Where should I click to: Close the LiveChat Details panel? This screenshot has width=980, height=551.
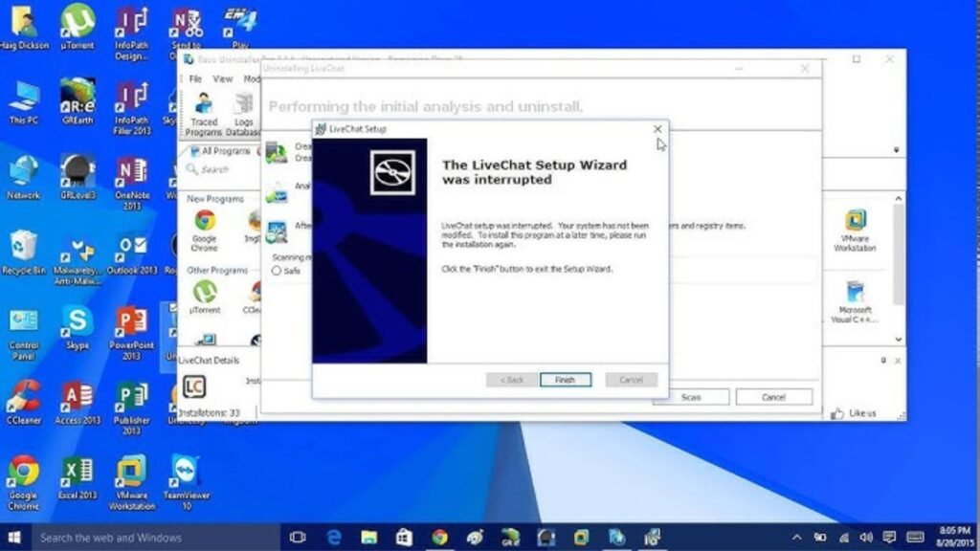coord(898,361)
